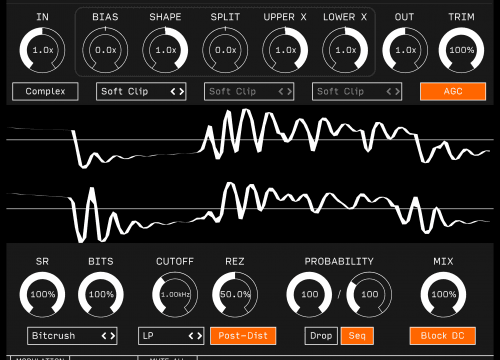Click the MIX knob
500x360 pixels.
pyautogui.click(x=443, y=295)
